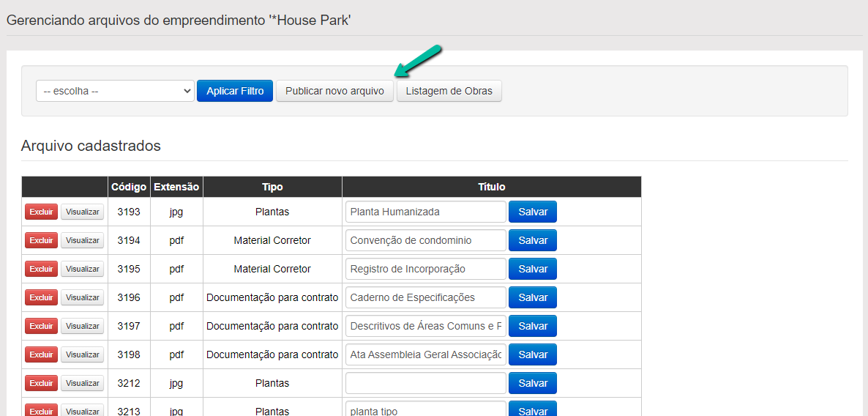Visualizar the file with code 3197
Screen dimensions: 868x416
point(82,326)
